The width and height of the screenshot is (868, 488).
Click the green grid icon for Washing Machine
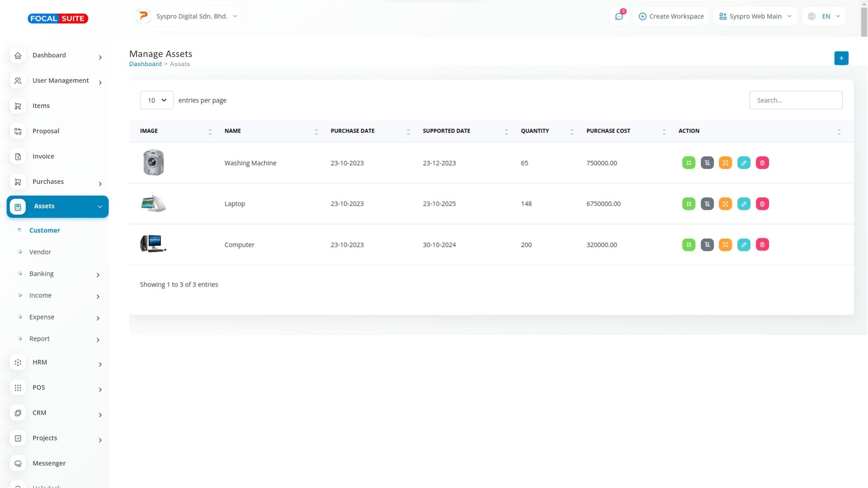(689, 163)
